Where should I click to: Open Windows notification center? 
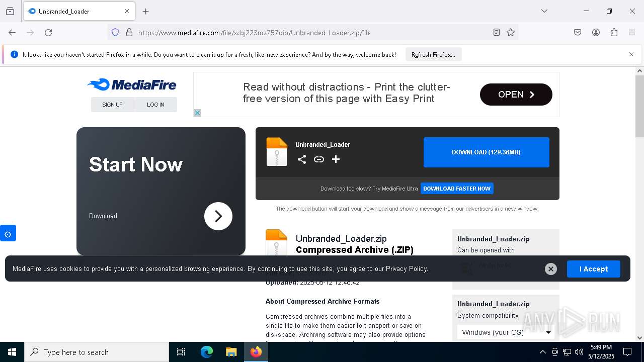coord(627,352)
